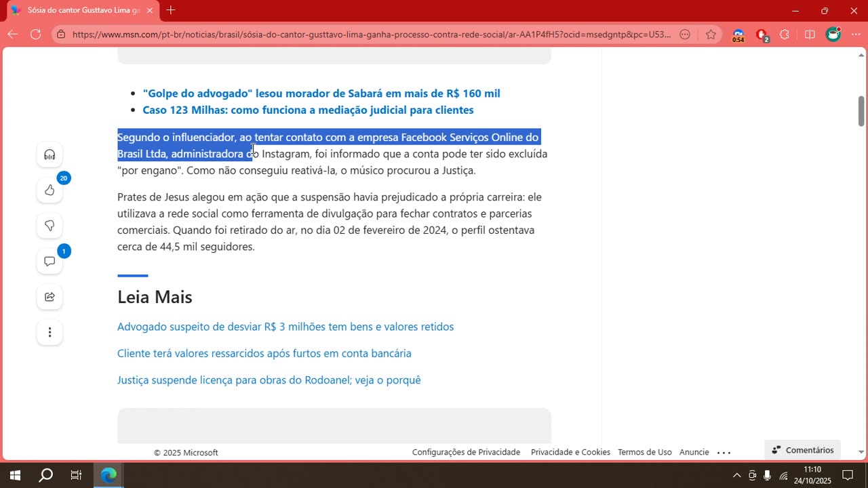
Task: Open comments with speech bubble icon
Action: click(x=50, y=261)
